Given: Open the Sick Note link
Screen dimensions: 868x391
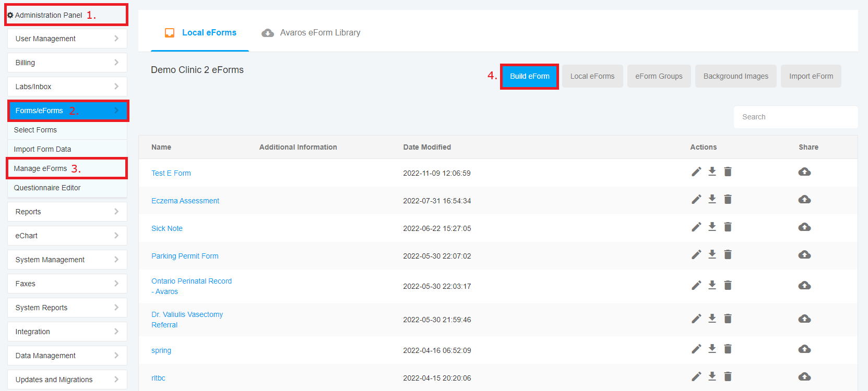Looking at the screenshot, I should (167, 228).
